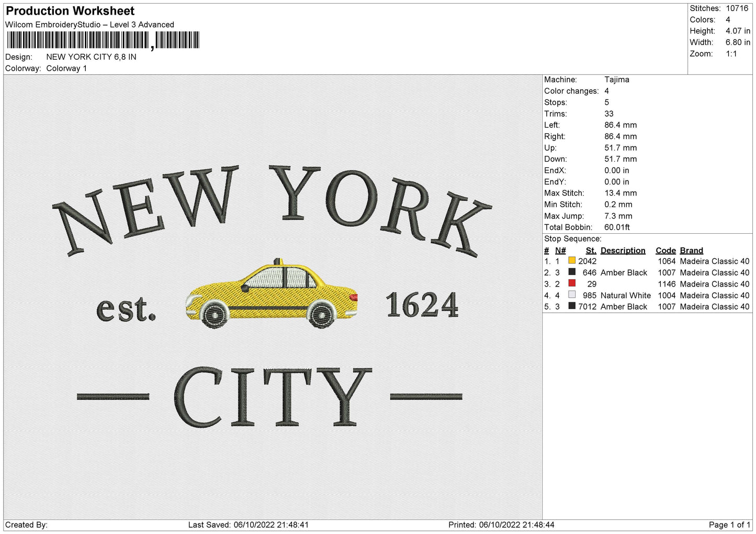Click the yellow taxi embroidery preview
756x534 pixels.
pos(272,294)
